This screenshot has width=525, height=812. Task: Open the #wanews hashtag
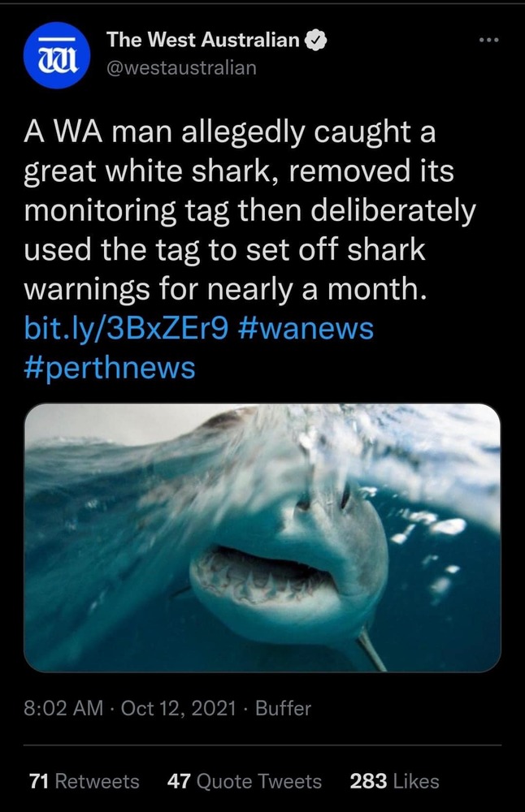pos(307,328)
